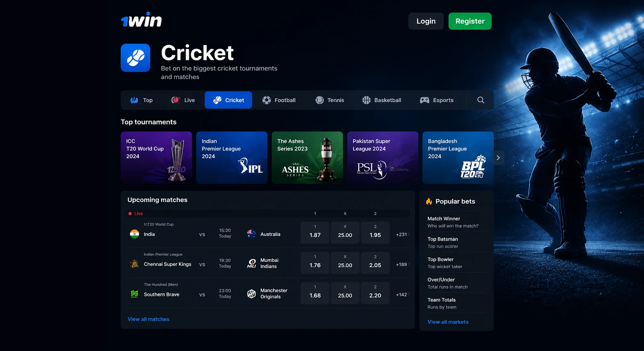The height and width of the screenshot is (351, 644).
Task: Open The Ashes Series 2023 card
Action: click(307, 158)
